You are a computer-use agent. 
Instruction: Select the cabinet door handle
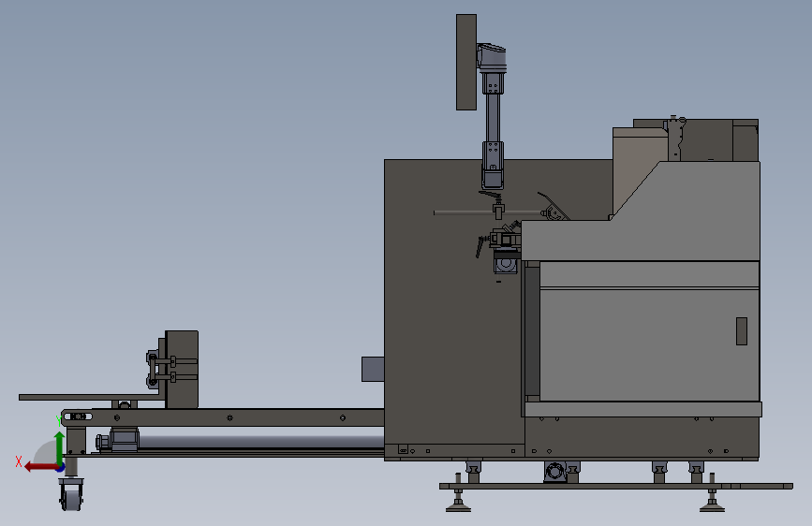742,331
